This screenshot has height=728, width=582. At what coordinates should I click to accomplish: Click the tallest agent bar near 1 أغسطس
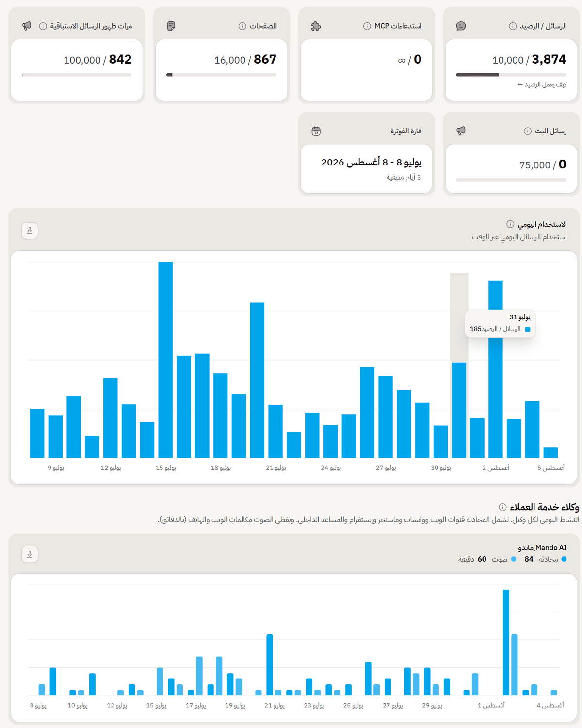point(506,642)
